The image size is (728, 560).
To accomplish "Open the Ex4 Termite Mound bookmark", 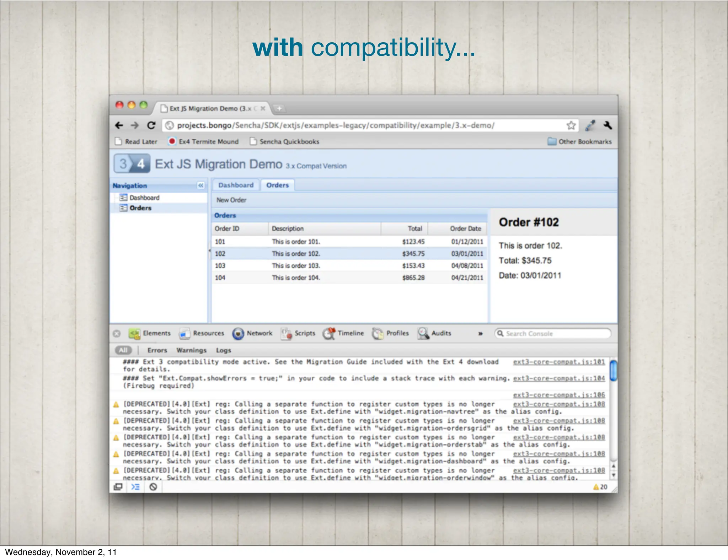I will point(204,141).
